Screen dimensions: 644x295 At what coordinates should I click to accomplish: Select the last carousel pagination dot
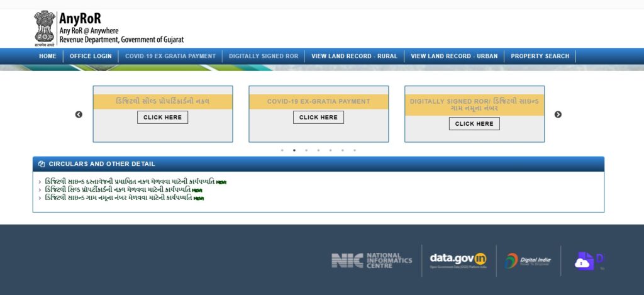[355, 150]
